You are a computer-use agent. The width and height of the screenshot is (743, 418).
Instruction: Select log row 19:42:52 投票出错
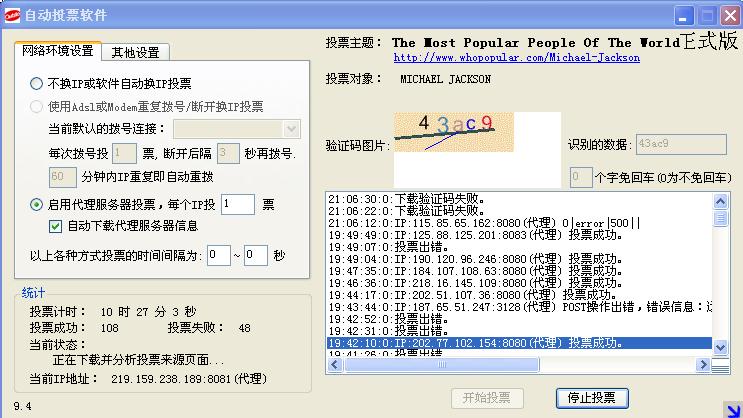pos(519,319)
